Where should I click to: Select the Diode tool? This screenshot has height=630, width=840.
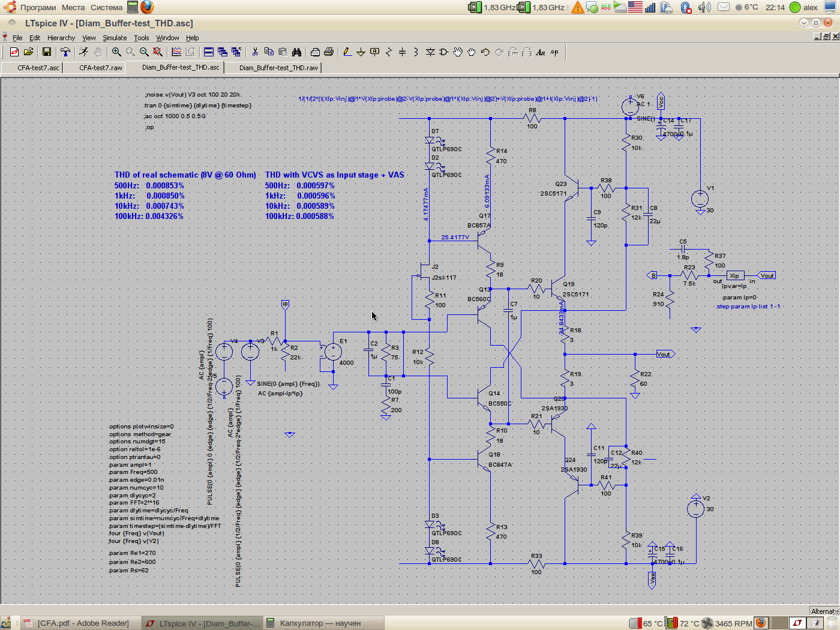(430, 52)
